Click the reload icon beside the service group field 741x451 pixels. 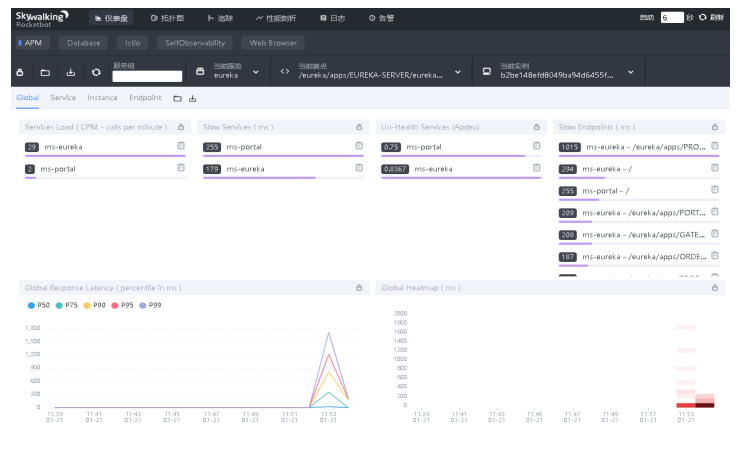coord(96,72)
